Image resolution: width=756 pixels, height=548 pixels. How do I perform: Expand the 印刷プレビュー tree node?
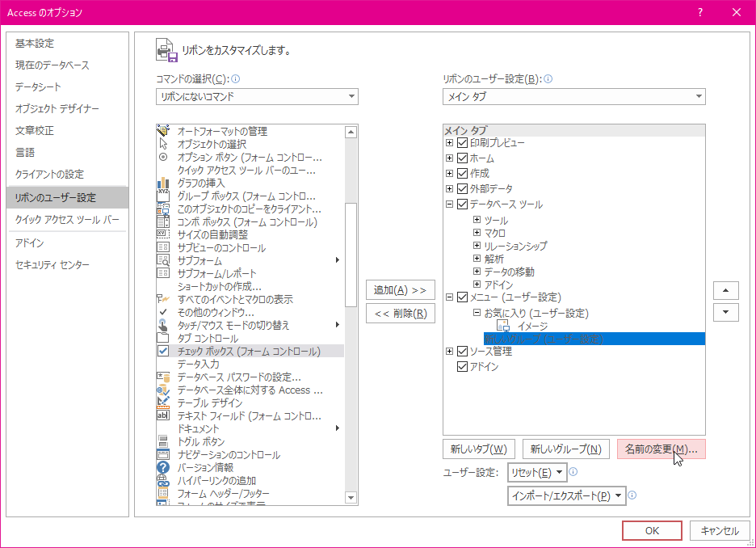point(449,143)
